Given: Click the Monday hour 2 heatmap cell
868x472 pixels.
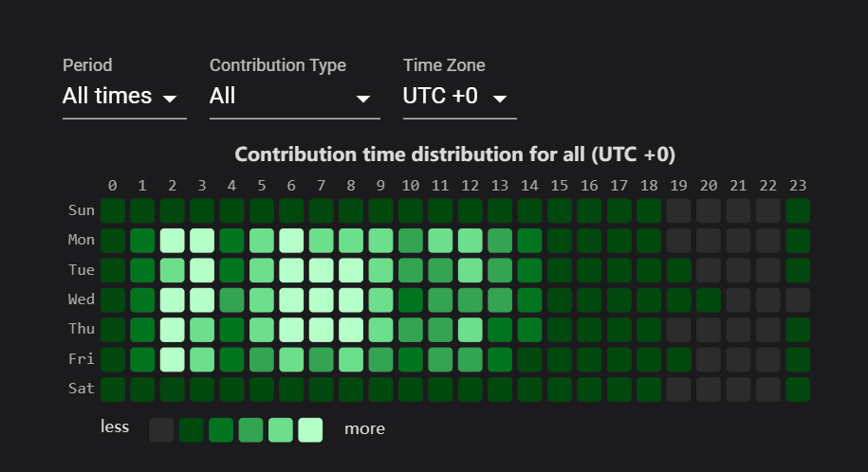Looking at the screenshot, I should (x=172, y=240).
